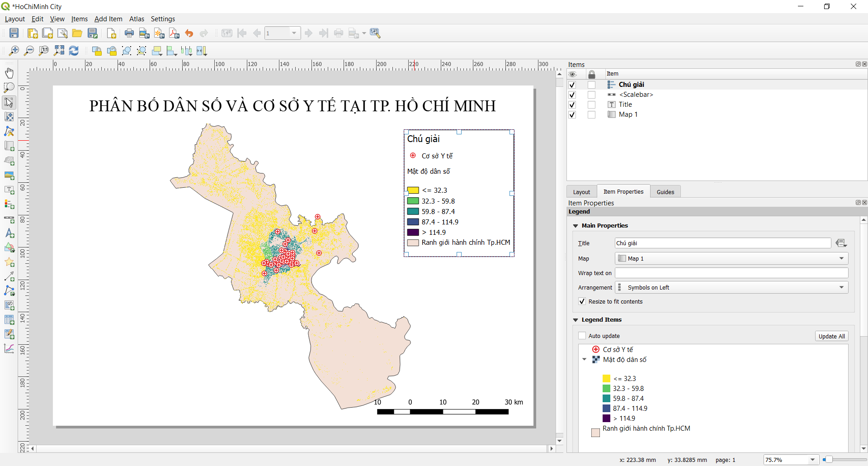
Task: Lock the Map 1 item checkbox
Action: click(591, 115)
